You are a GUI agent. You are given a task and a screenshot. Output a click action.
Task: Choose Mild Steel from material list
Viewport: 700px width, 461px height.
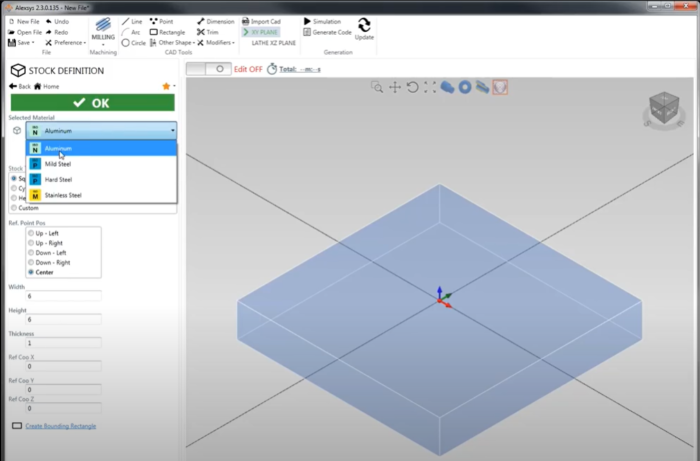coord(58,164)
